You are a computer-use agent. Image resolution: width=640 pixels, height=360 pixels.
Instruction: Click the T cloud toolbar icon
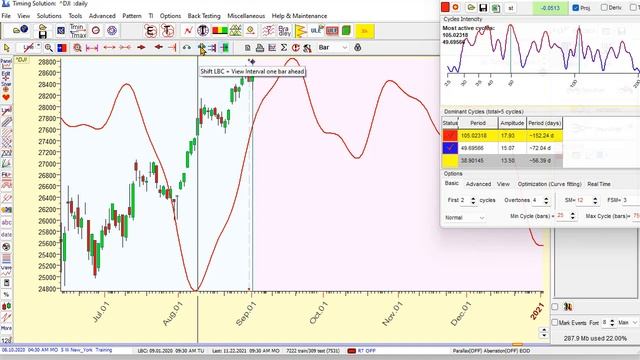coord(167,31)
